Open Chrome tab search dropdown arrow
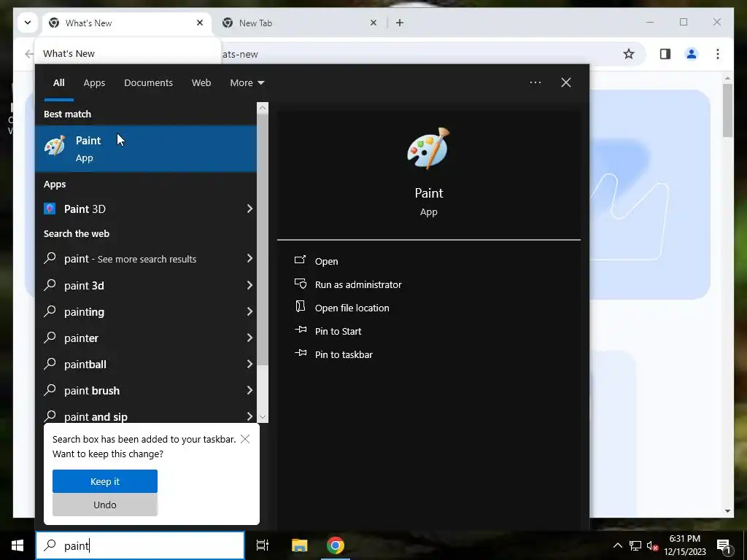This screenshot has width=747, height=560. (28, 23)
